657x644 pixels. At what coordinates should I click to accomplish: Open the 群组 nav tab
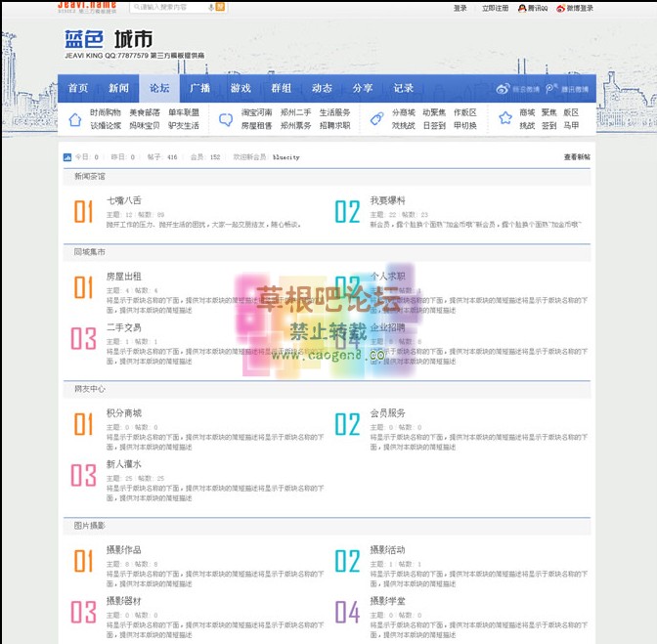(282, 88)
